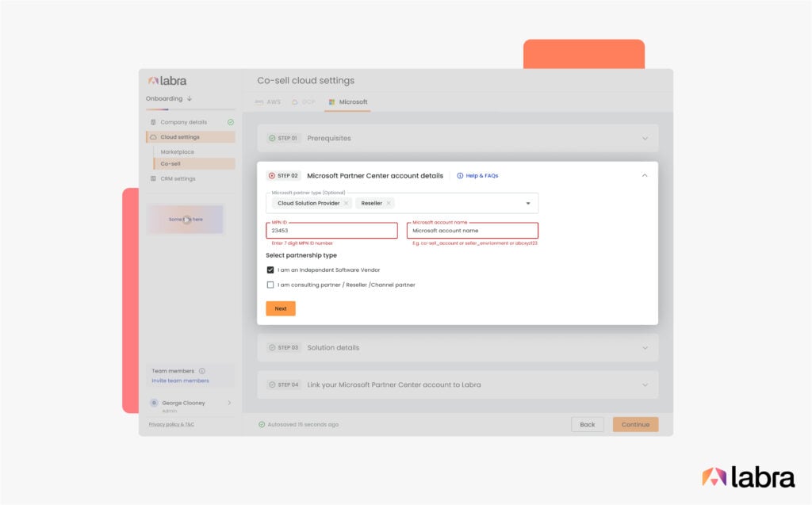Remove Reseller chip
The height and width of the screenshot is (505, 812).
[x=389, y=203]
